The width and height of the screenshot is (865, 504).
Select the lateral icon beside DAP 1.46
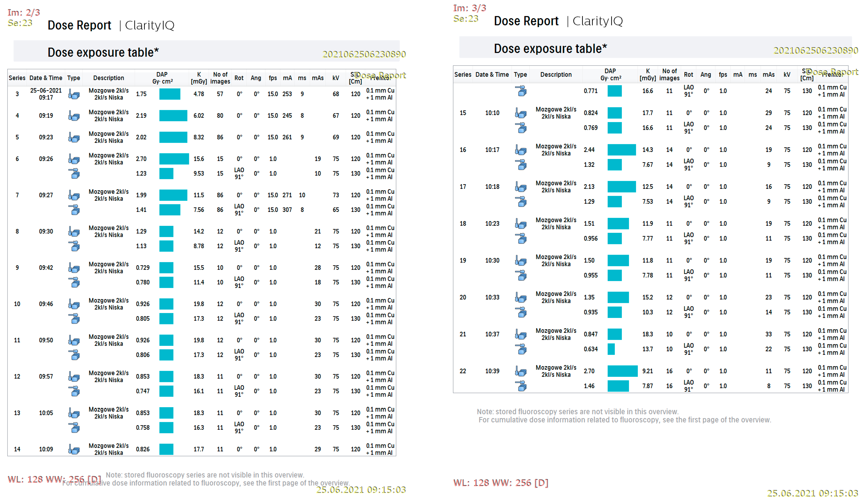[521, 386]
